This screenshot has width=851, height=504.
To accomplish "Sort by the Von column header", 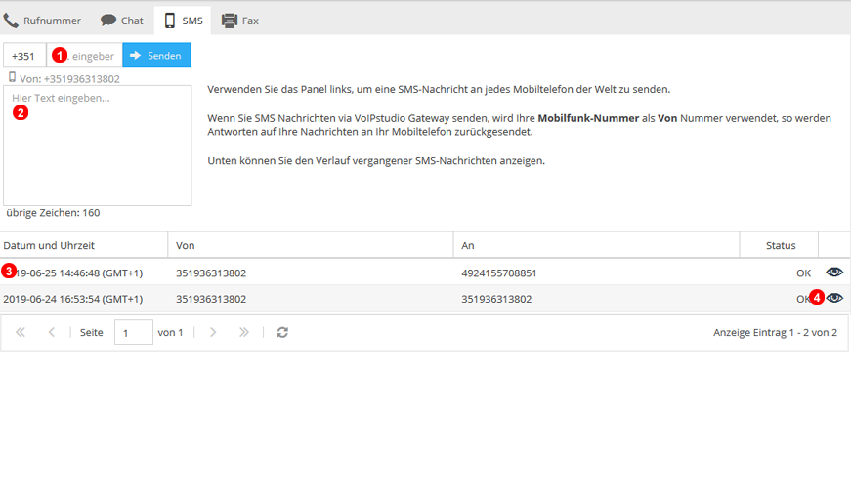I will click(311, 245).
